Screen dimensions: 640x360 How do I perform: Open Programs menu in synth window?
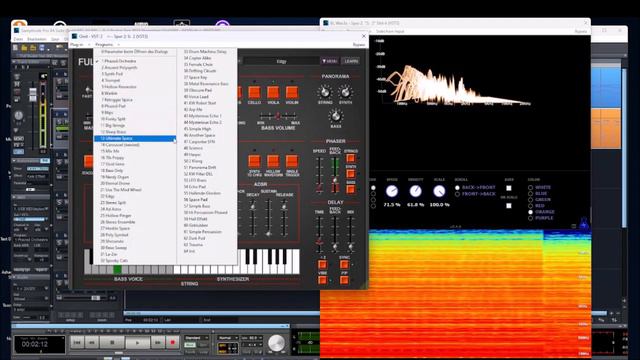(x=104, y=44)
